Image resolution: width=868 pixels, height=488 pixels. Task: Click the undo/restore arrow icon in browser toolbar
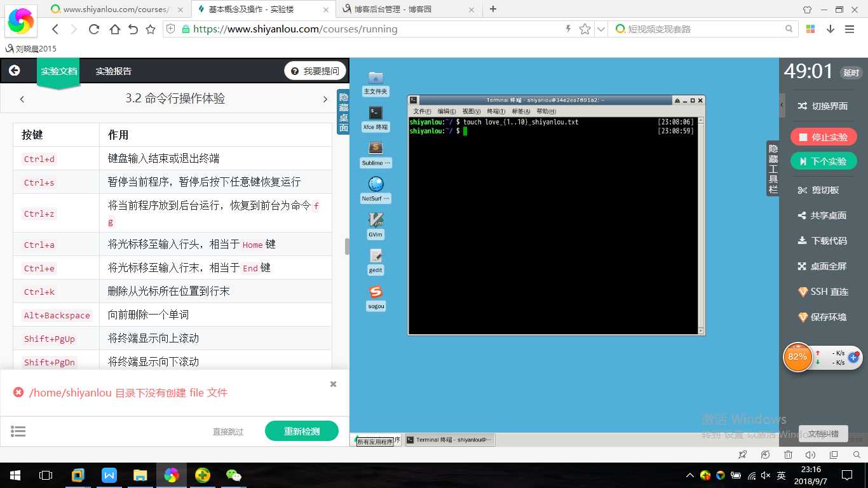coord(133,29)
